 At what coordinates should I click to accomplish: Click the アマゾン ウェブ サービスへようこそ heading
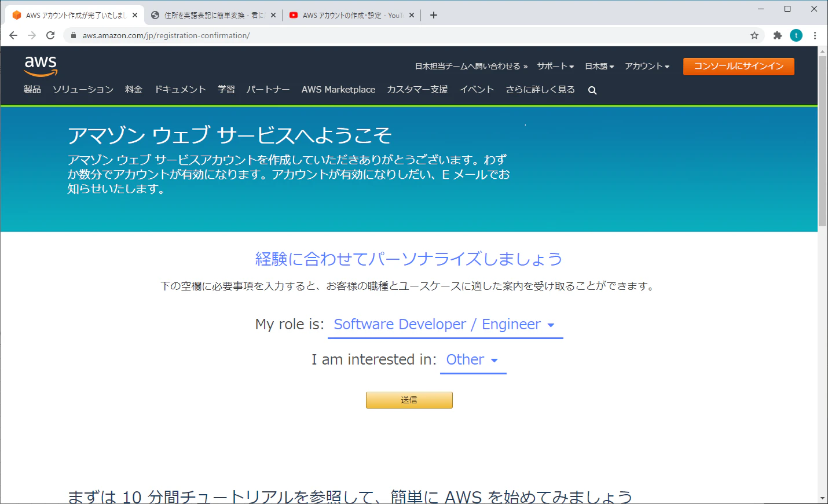(x=229, y=135)
